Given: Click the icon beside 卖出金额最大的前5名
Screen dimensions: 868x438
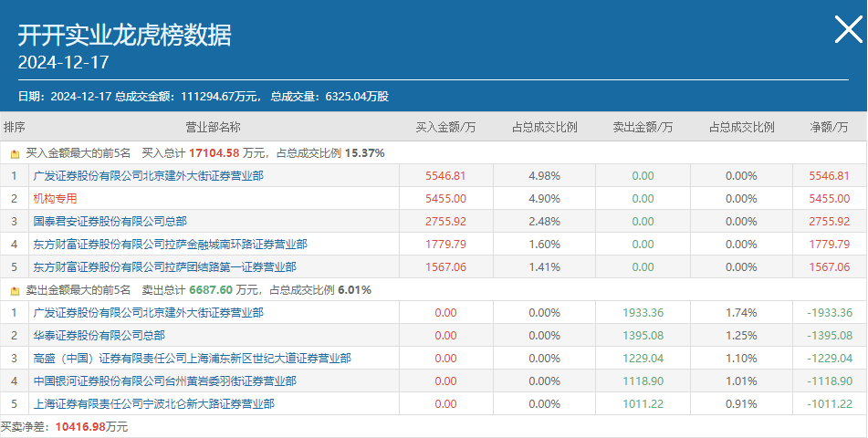Looking at the screenshot, I should 15,290.
